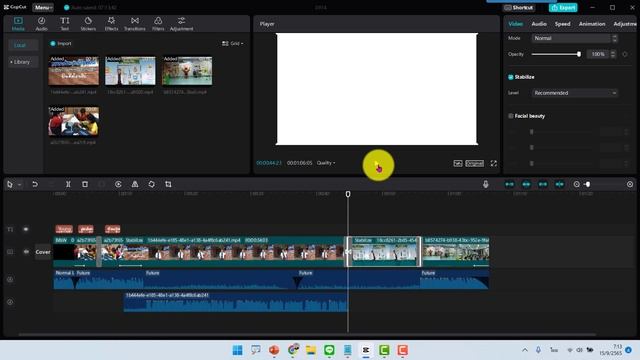Click the zoom-to-fit icon at timeline toolbar end
640x360 pixels.
pyautogui.click(x=630, y=184)
